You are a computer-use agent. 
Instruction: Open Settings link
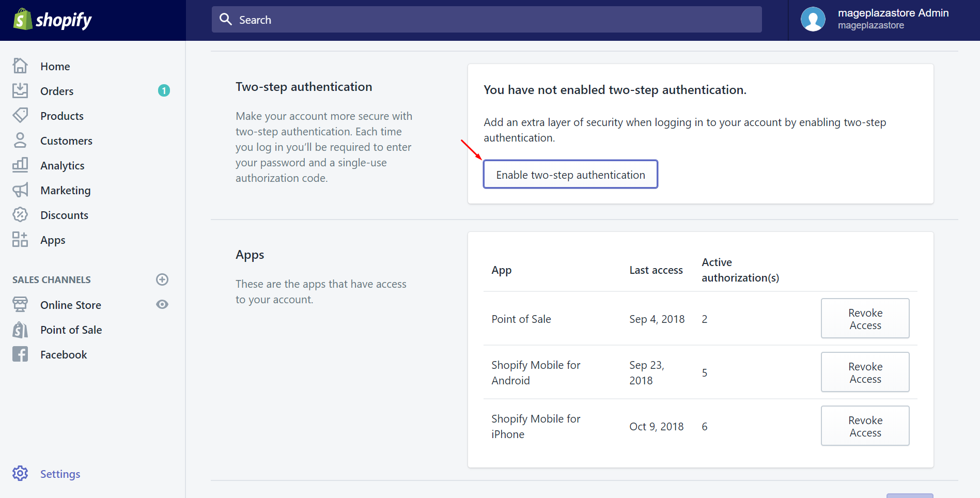pos(60,474)
